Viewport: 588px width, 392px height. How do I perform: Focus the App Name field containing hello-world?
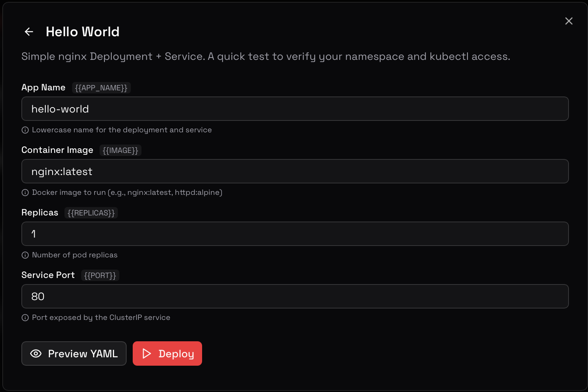click(295, 109)
